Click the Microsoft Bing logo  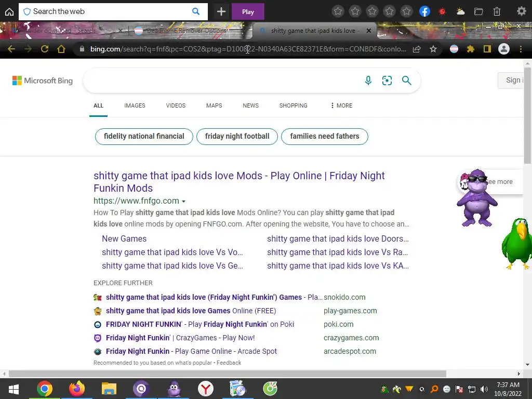pos(43,81)
